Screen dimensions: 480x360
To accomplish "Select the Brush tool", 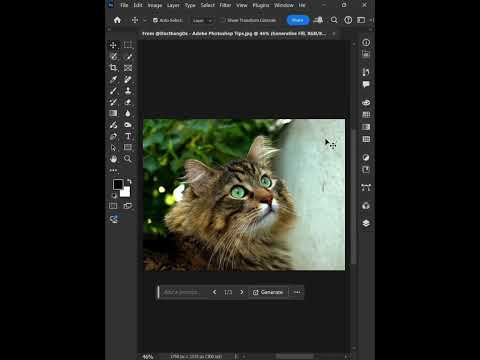I will pyautogui.click(x=113, y=90).
